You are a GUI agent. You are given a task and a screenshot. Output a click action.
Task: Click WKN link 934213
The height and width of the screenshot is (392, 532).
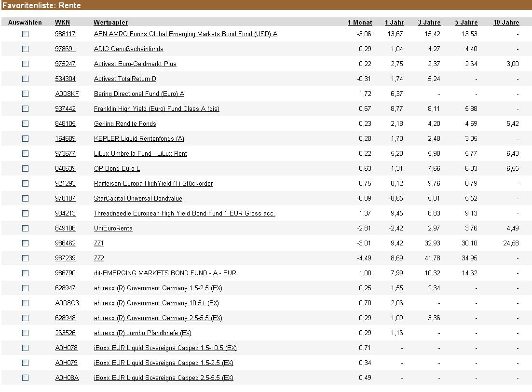tap(65, 213)
